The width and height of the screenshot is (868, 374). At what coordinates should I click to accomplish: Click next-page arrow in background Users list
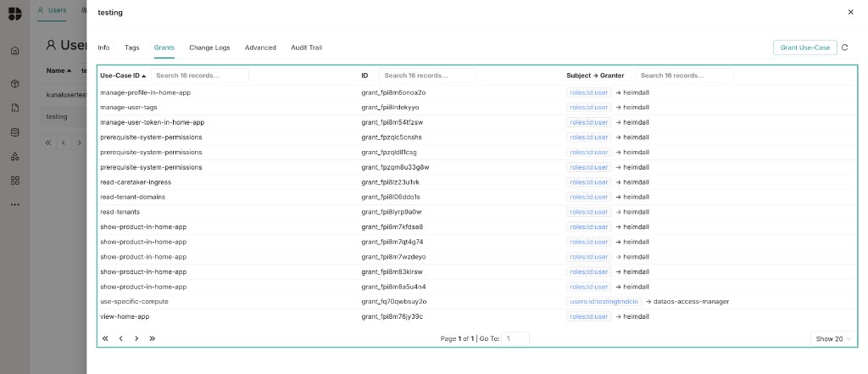(79, 142)
